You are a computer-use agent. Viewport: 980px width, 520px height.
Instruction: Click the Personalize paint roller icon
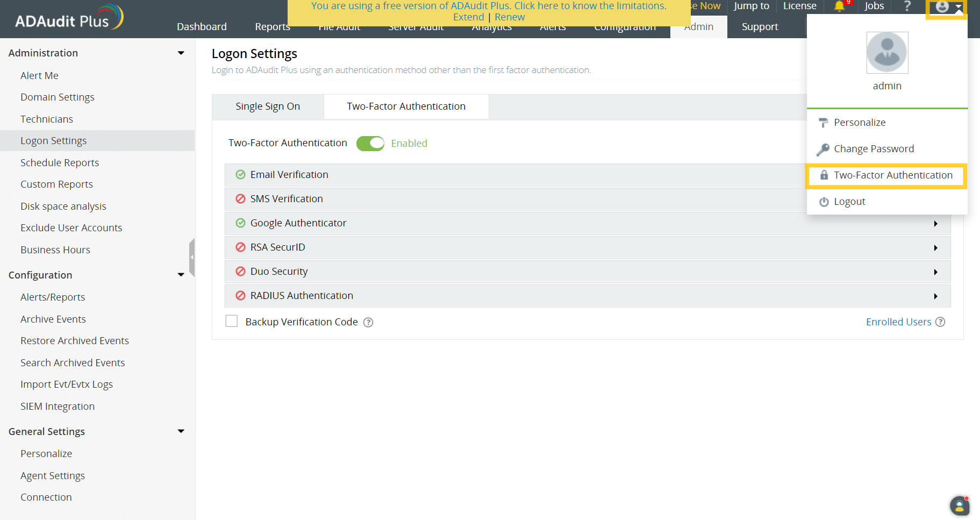pyautogui.click(x=823, y=123)
